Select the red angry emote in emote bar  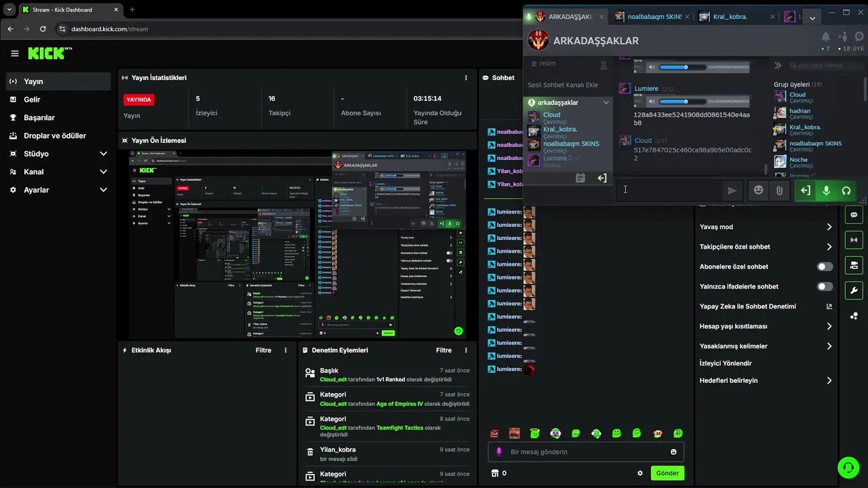coord(495,434)
